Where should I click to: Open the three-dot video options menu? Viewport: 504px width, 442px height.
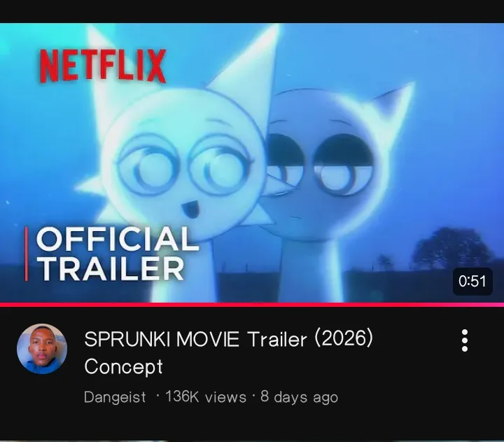click(x=465, y=340)
